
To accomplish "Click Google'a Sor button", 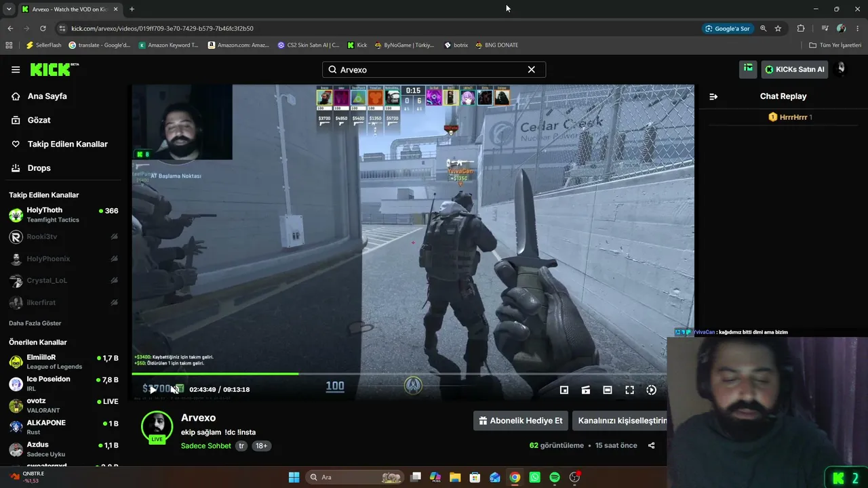I will (728, 28).
